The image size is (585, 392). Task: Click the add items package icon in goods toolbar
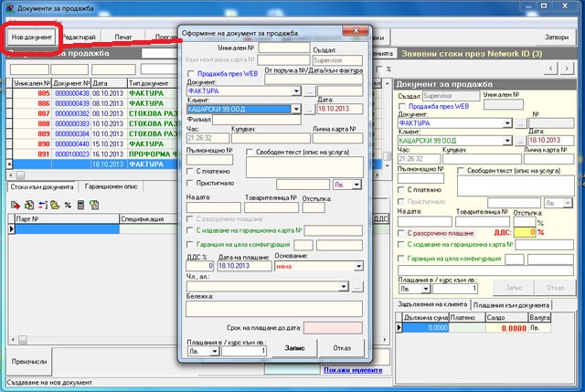pyautogui.click(x=29, y=205)
